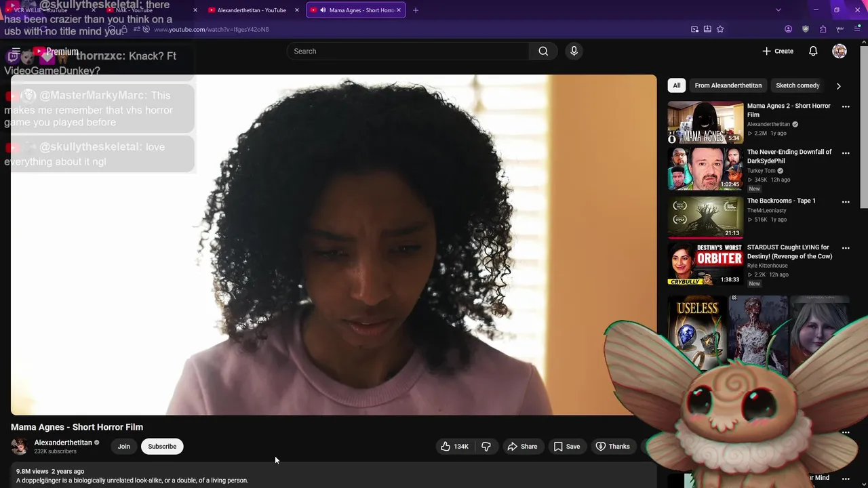
Task: Open the browser extensions puzzle icon
Action: tap(823, 29)
